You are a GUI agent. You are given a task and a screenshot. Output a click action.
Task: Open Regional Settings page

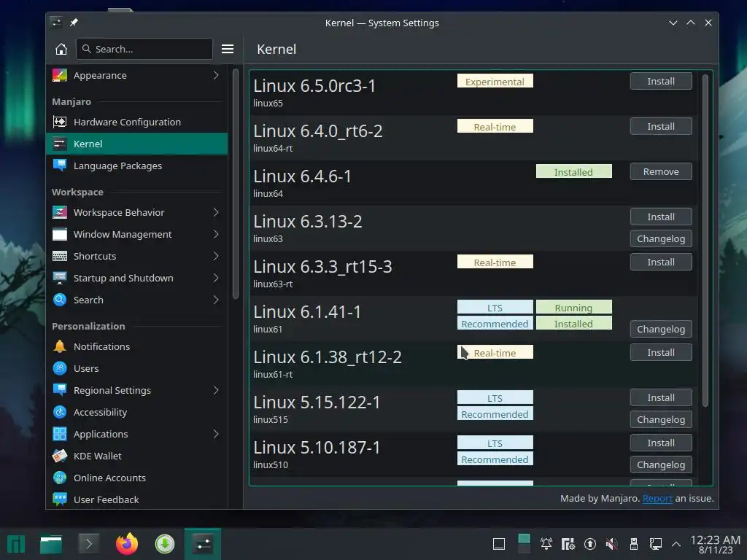(136, 391)
